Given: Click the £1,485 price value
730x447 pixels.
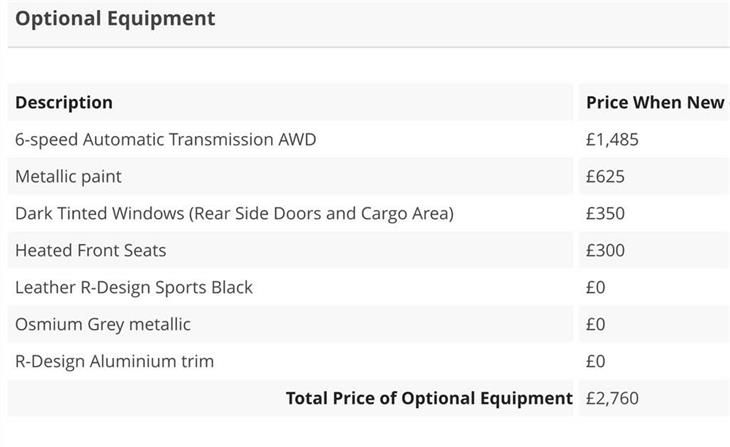Looking at the screenshot, I should 612,139.
